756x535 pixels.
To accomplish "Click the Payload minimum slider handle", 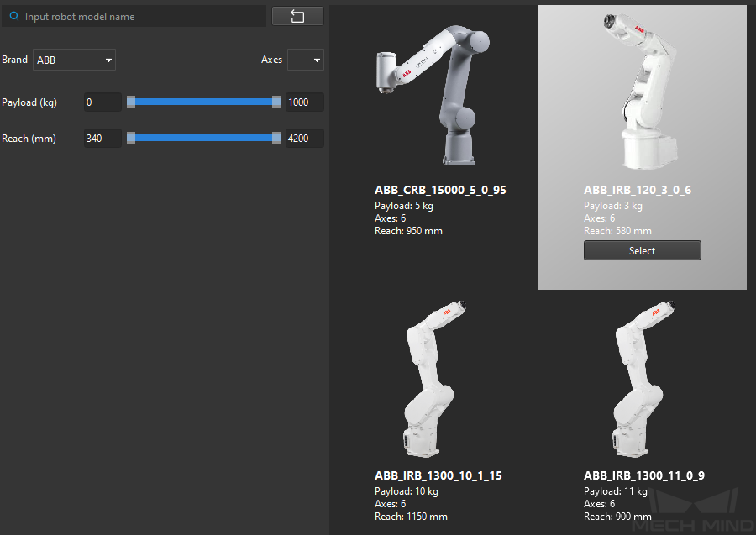I will pos(131,102).
